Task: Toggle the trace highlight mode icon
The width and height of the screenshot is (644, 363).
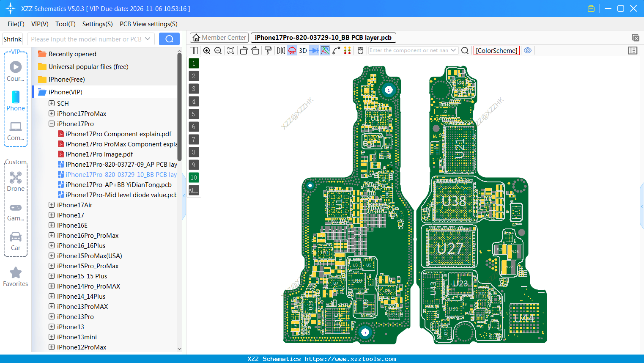Action: (x=325, y=50)
